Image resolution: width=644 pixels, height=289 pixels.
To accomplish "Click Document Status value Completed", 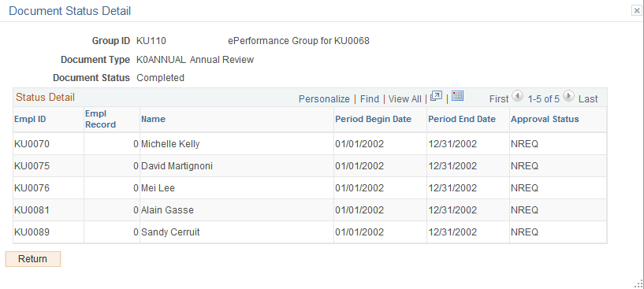I will coord(160,78).
